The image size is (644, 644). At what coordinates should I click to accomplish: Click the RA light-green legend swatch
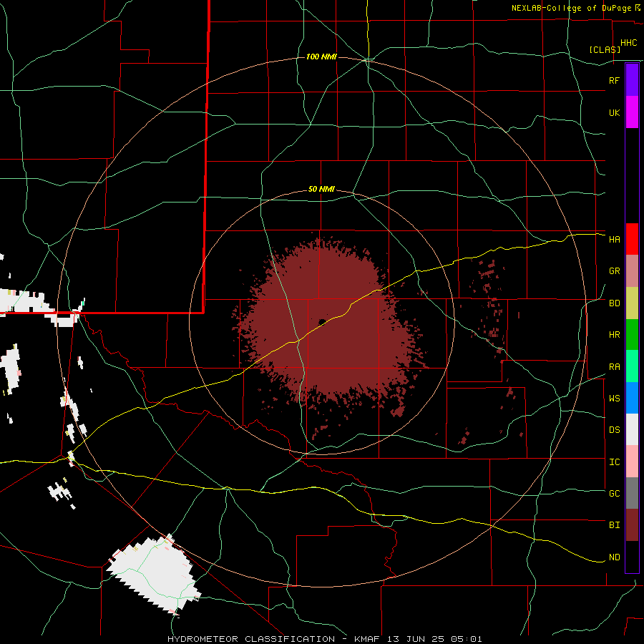tap(632, 366)
